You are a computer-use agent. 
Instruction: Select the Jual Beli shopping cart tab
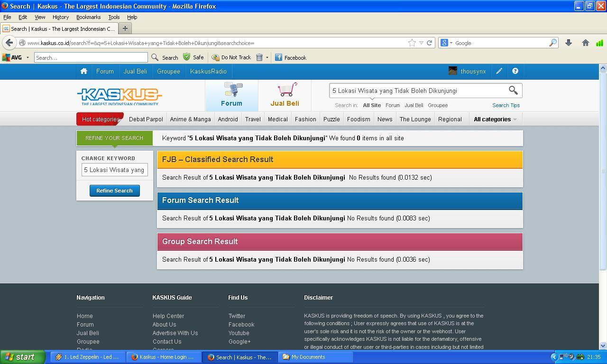pyautogui.click(x=285, y=95)
